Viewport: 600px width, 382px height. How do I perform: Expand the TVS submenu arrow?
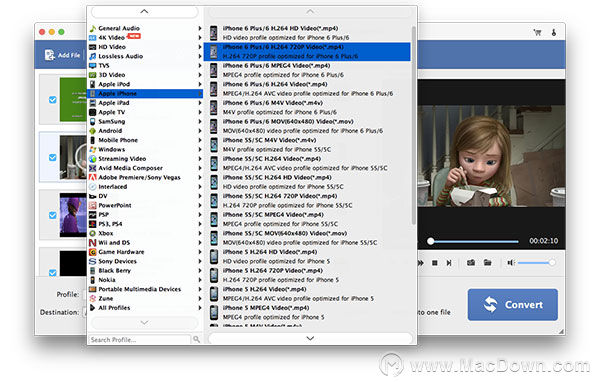(x=199, y=65)
